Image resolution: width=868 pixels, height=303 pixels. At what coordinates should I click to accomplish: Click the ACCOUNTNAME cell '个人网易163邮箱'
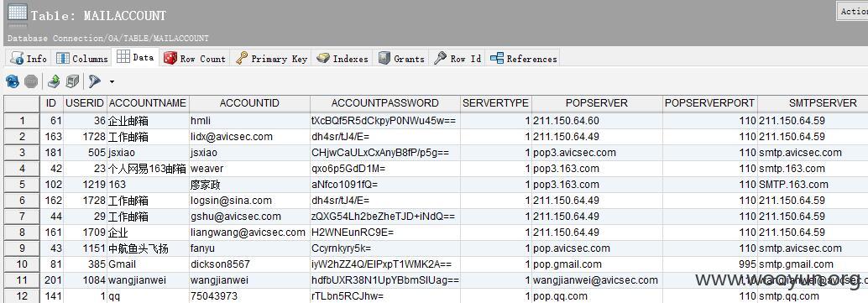point(147,169)
